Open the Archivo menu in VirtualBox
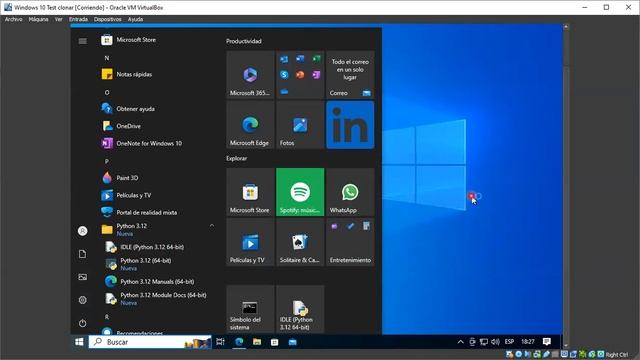 pyautogui.click(x=13, y=19)
